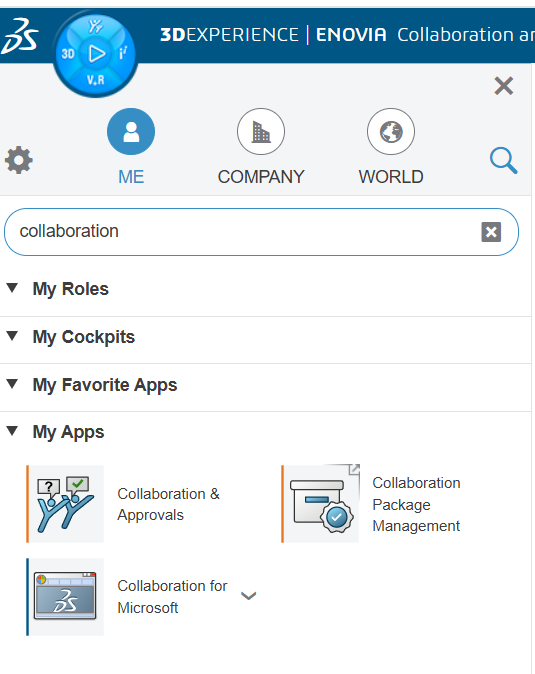The width and height of the screenshot is (535, 674).
Task: Click the Collaboration Package Management label
Action: pyautogui.click(x=416, y=504)
